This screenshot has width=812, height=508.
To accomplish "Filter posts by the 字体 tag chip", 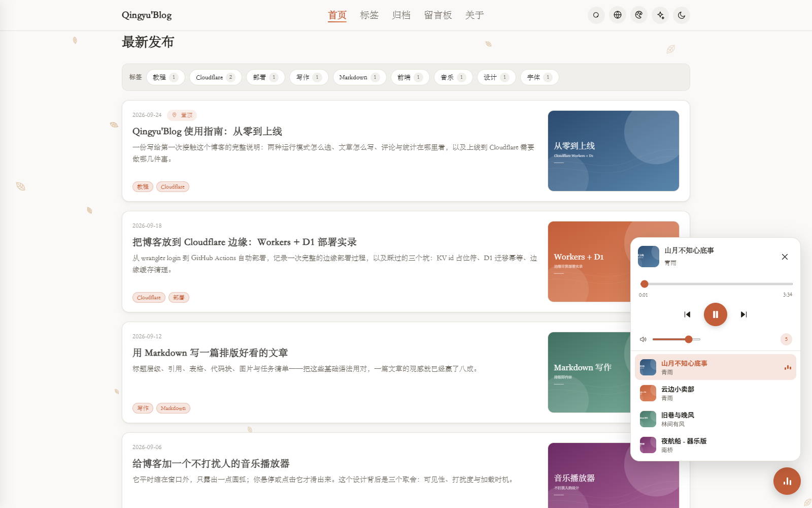I will (x=540, y=77).
